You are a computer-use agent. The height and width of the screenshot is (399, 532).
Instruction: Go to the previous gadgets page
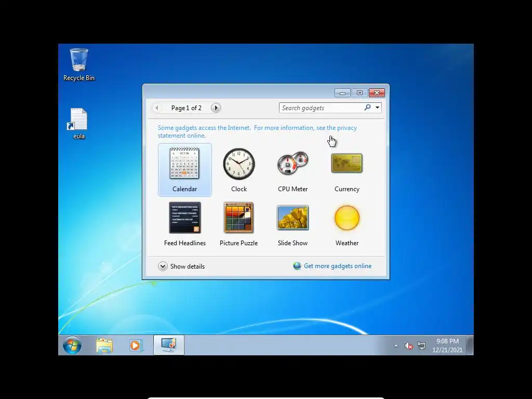pyautogui.click(x=157, y=108)
